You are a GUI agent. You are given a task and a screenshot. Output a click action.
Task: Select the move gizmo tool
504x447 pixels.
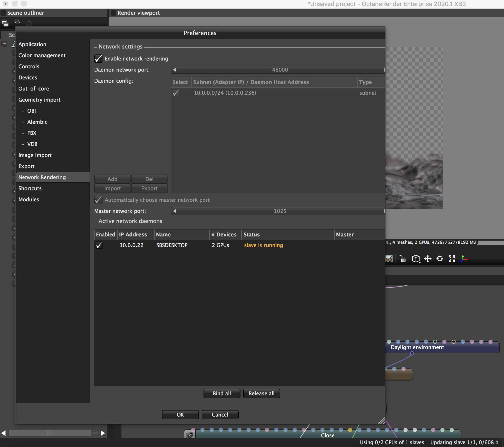[428, 259]
